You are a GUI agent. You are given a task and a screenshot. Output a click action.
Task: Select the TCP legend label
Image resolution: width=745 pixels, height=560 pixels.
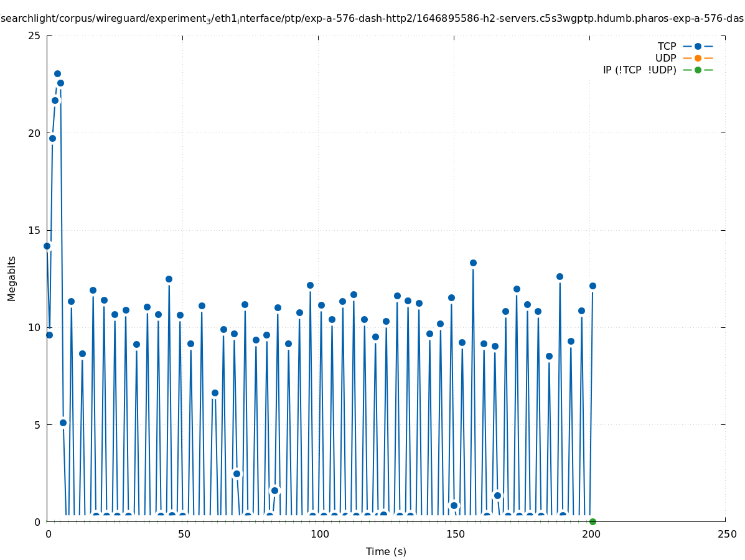point(667,47)
